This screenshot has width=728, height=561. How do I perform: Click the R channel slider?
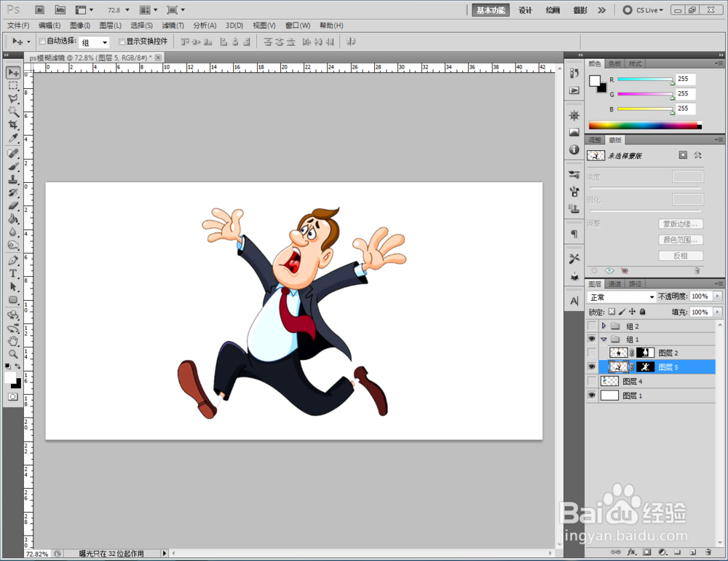(x=645, y=80)
